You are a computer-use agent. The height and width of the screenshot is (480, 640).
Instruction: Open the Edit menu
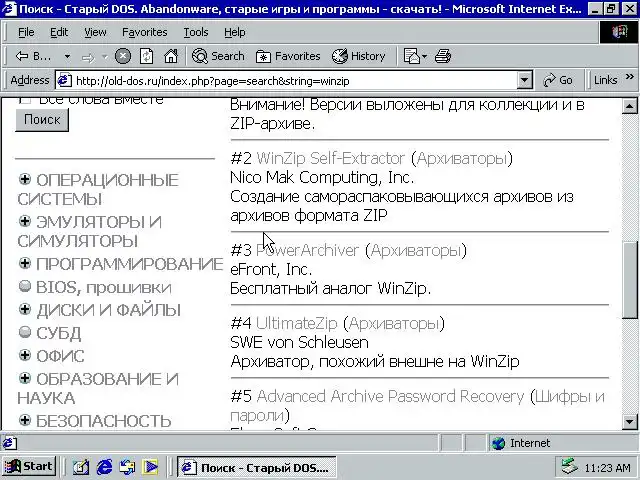(x=59, y=32)
